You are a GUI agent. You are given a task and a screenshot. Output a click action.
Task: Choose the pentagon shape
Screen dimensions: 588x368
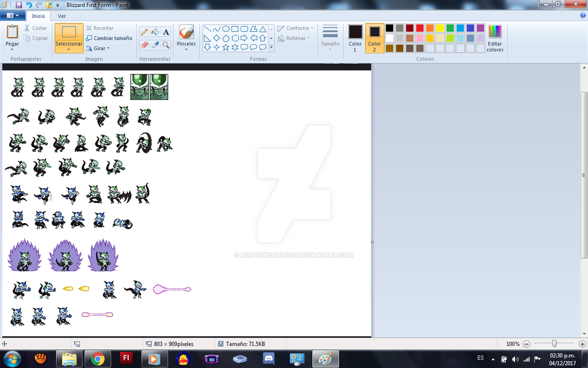point(226,38)
